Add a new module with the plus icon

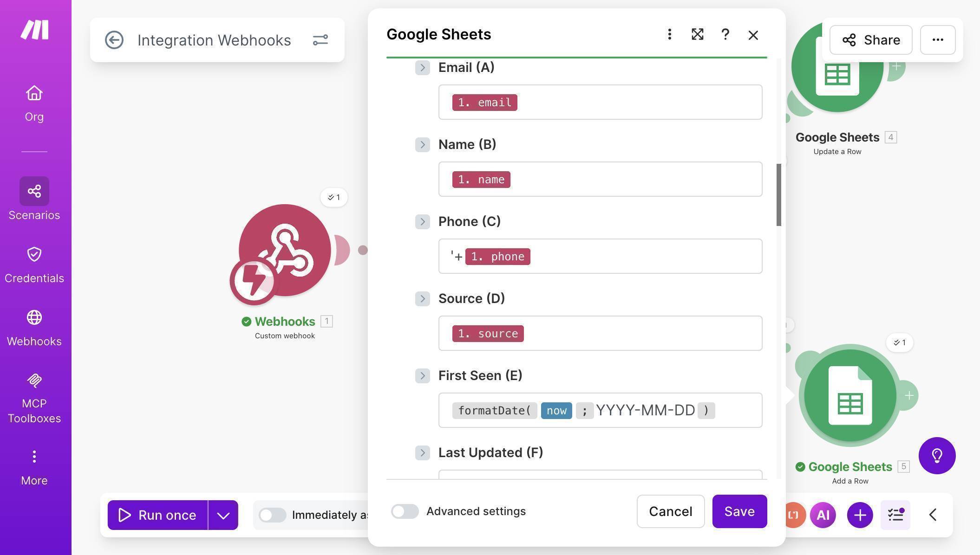coord(859,515)
